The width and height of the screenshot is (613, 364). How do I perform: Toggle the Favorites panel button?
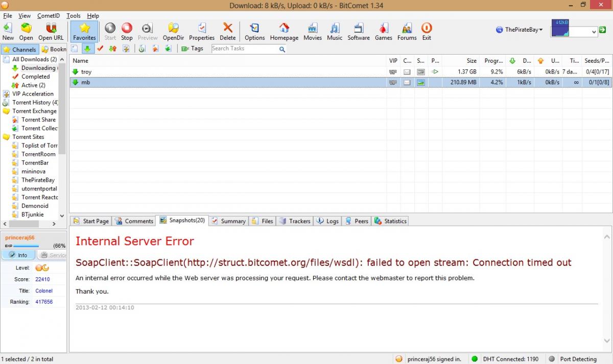pyautogui.click(x=84, y=31)
